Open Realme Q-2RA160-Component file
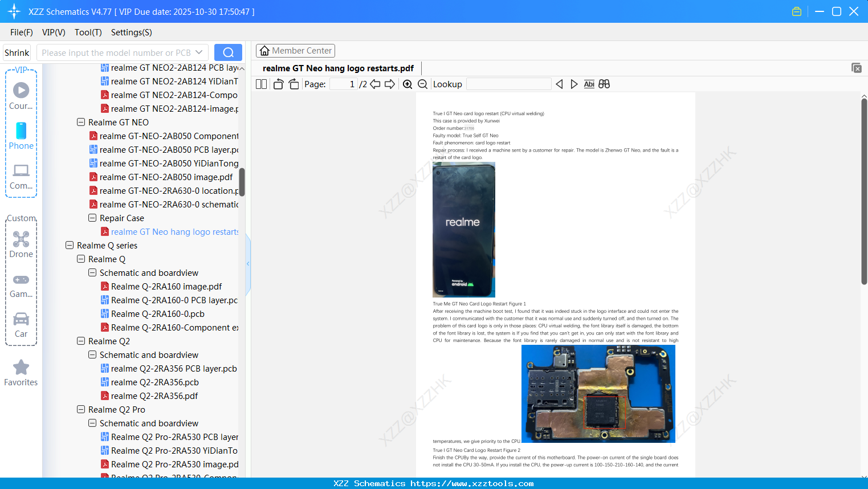 [175, 328]
